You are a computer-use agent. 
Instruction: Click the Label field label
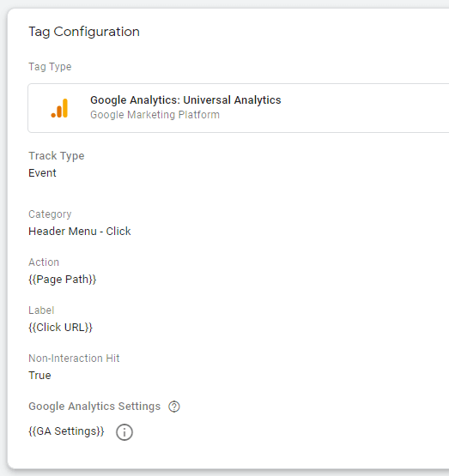41,310
